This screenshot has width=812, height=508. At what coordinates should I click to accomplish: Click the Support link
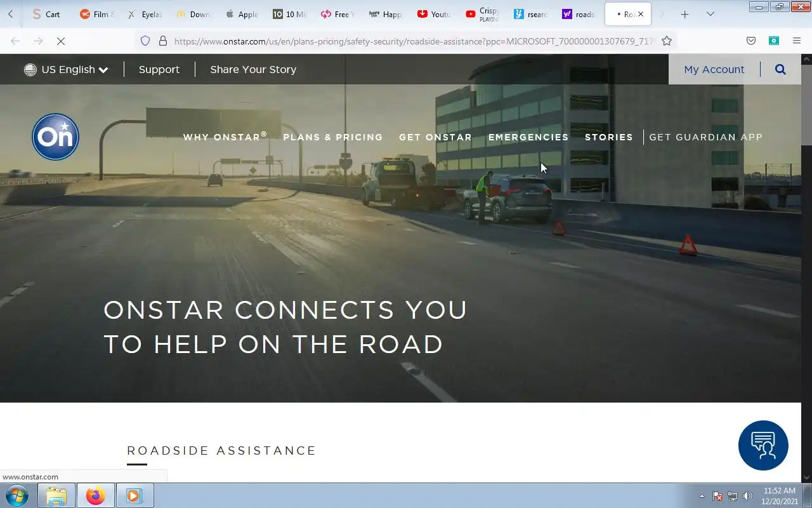pyautogui.click(x=159, y=69)
